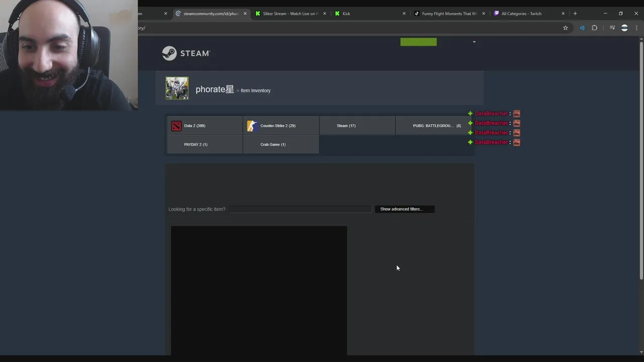Open the phorate星 profile name link
Image resolution: width=644 pixels, height=362 pixels.
tap(215, 89)
